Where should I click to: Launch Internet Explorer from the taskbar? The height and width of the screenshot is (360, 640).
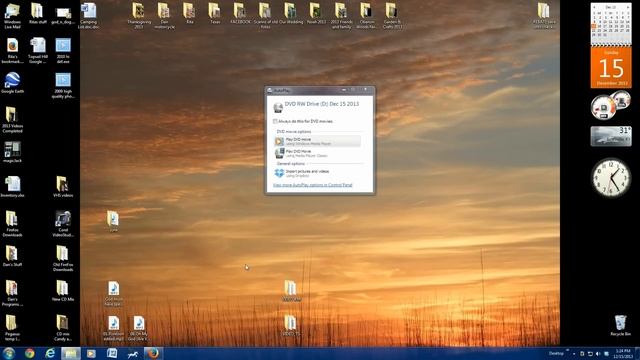pos(50,353)
